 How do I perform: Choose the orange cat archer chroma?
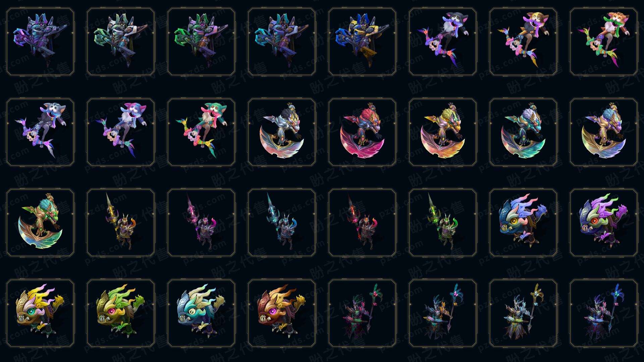[604, 42]
